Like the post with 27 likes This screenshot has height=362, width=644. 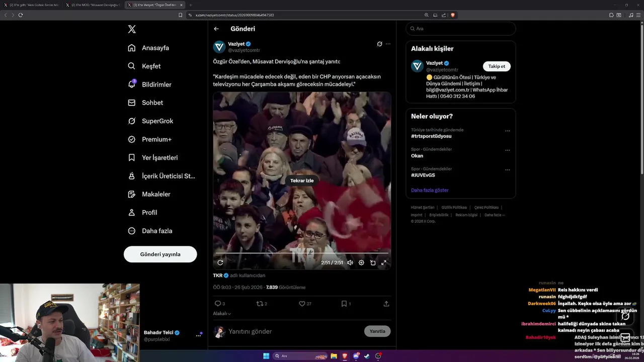pos(305,304)
